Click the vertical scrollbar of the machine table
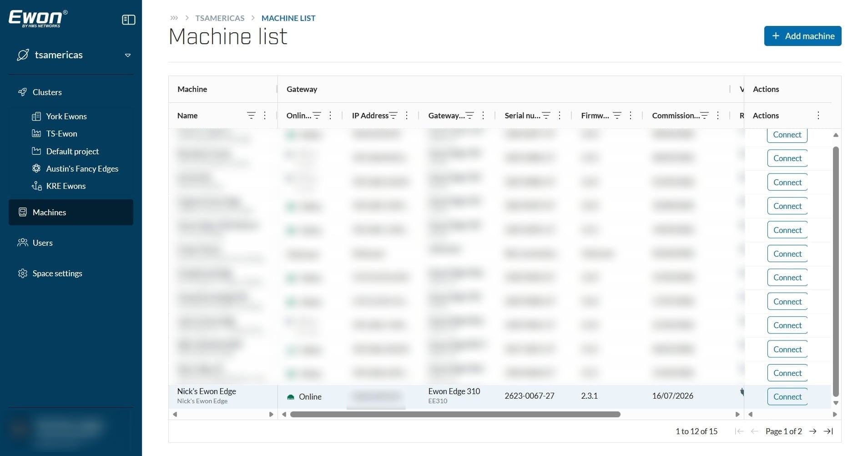868x456 pixels. point(836,271)
